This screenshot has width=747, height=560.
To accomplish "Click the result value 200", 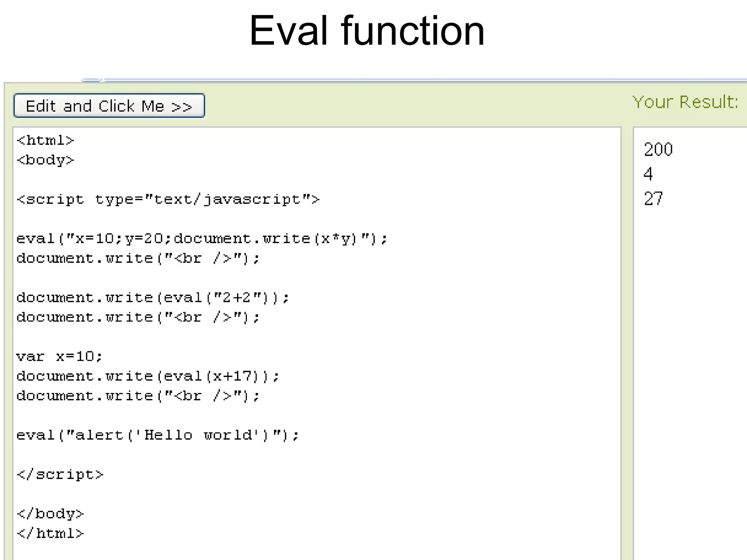I will tap(658, 149).
